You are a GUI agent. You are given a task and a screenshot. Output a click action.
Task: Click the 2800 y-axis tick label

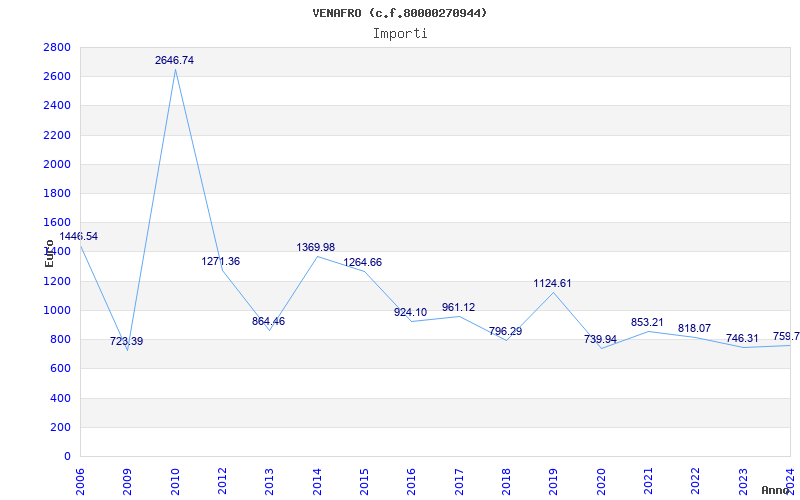[57, 47]
